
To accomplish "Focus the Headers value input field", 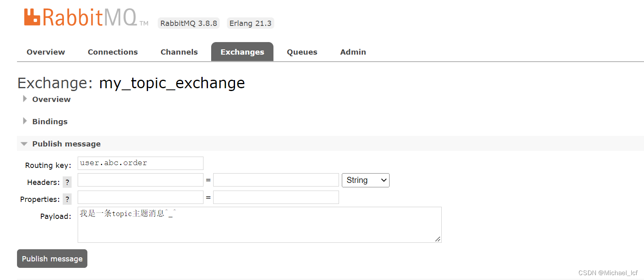I will (x=276, y=180).
